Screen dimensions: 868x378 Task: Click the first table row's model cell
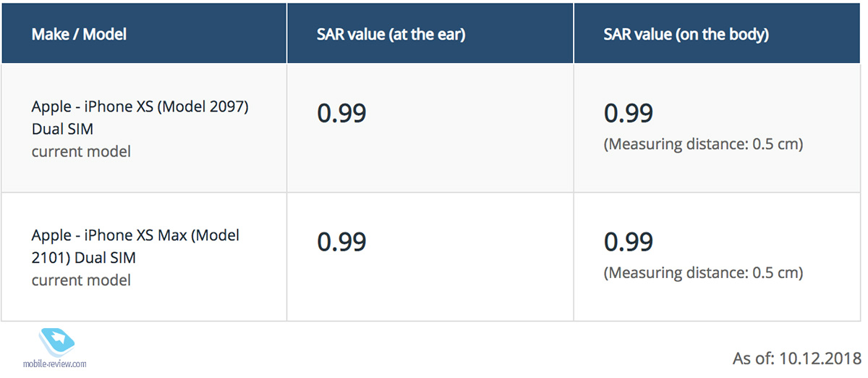tap(144, 128)
